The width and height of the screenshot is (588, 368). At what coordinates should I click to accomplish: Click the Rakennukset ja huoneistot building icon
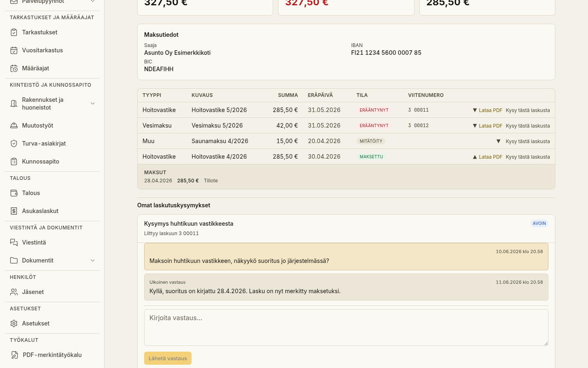14,103
